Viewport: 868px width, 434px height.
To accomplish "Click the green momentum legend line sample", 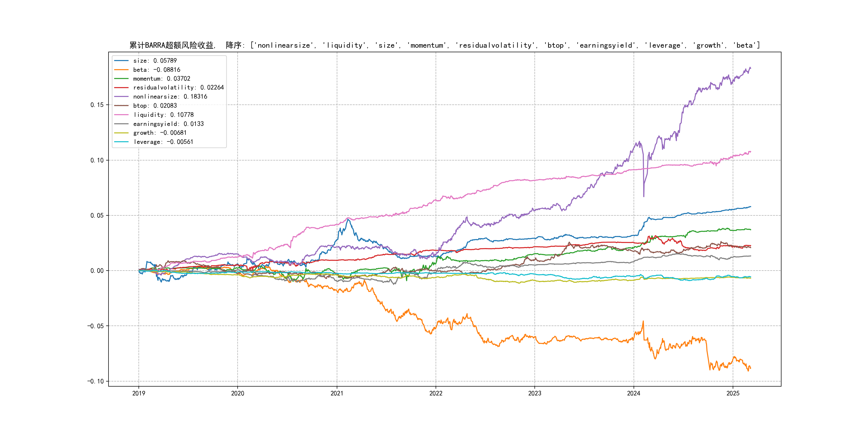I will pos(121,78).
